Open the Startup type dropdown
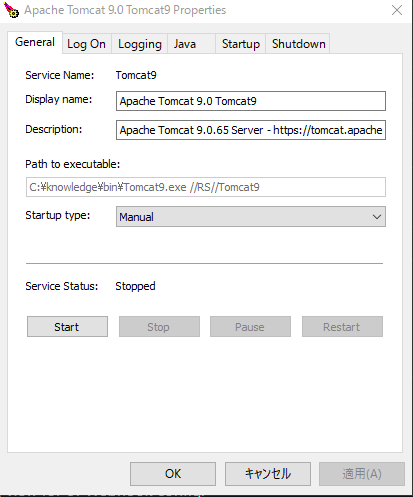 [251, 217]
